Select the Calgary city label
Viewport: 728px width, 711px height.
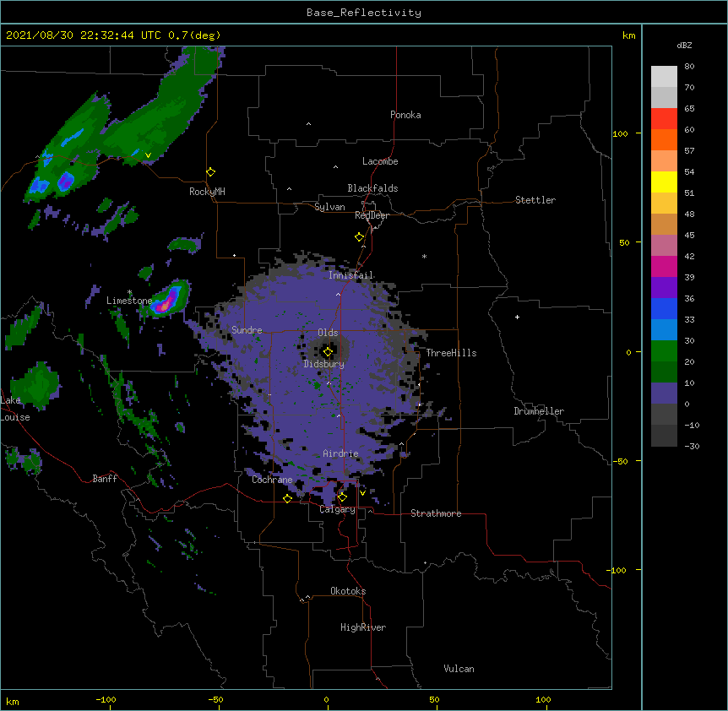coord(337,509)
